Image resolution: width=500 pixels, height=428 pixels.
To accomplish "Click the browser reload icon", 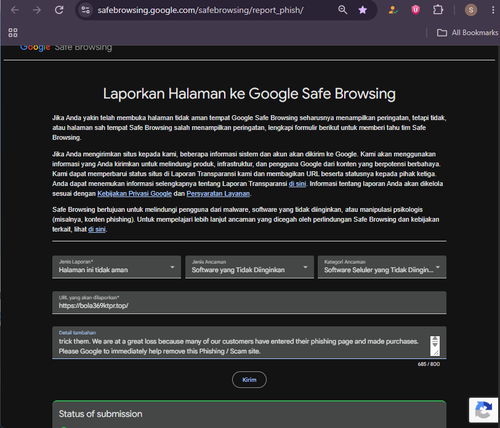I will [x=59, y=10].
